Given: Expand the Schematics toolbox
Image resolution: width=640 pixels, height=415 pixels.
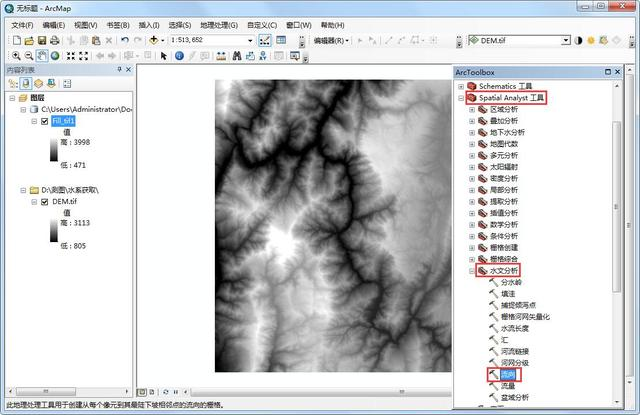Looking at the screenshot, I should [461, 87].
